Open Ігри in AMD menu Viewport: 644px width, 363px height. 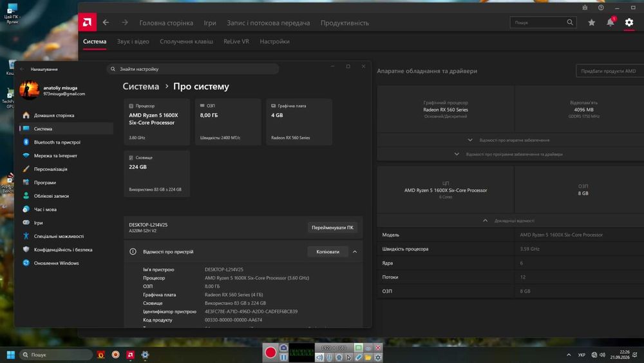click(210, 23)
